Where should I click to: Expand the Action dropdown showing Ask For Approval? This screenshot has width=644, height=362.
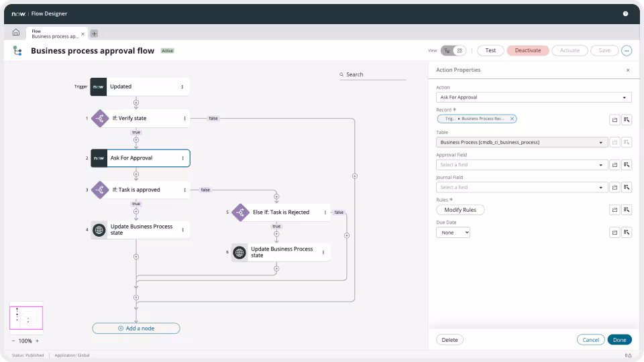[533, 97]
